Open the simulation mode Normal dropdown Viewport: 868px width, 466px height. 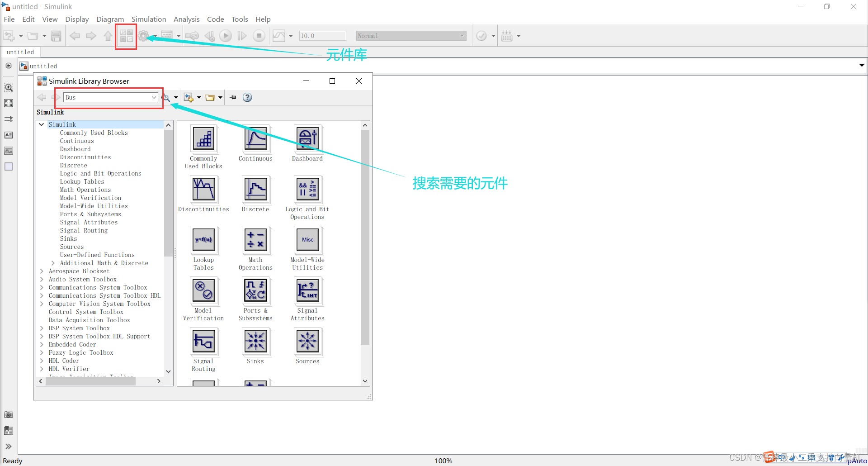462,35
